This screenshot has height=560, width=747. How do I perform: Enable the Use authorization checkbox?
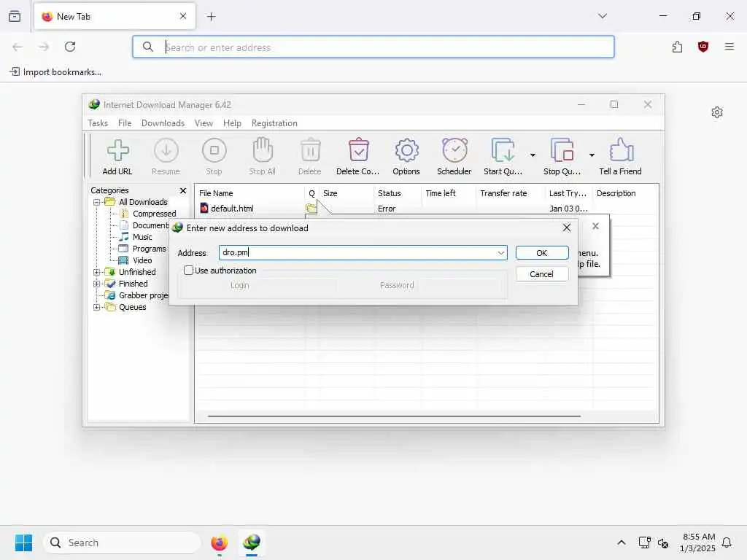tap(189, 271)
